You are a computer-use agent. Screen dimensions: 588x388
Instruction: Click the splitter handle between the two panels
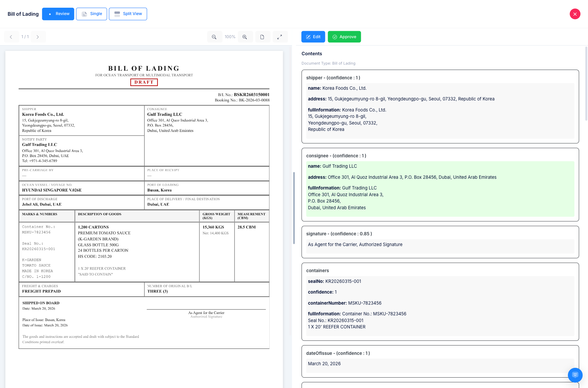[294, 208]
